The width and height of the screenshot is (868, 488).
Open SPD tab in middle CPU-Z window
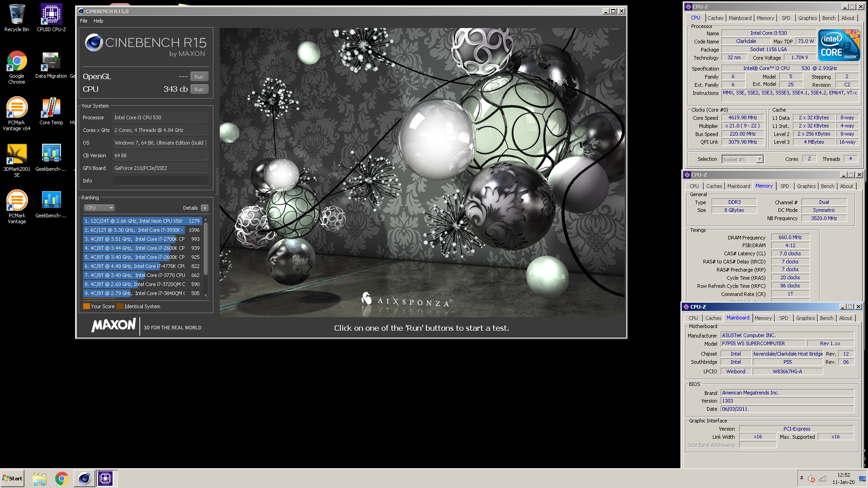click(784, 186)
